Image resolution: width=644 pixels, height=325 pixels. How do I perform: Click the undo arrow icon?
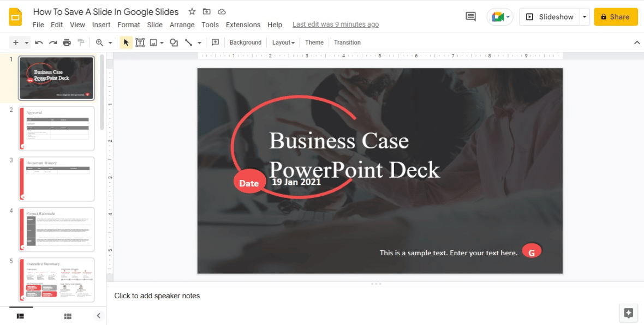[x=39, y=43]
